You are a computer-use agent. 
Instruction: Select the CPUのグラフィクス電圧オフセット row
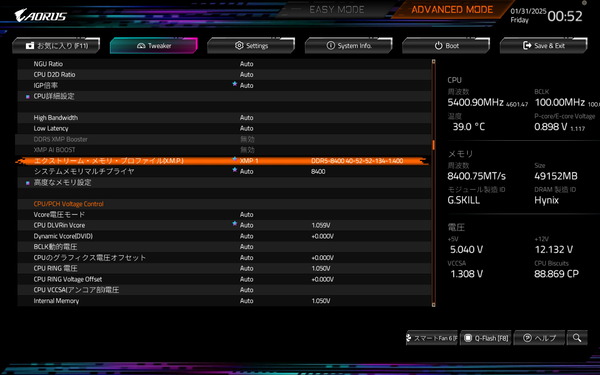(224, 258)
